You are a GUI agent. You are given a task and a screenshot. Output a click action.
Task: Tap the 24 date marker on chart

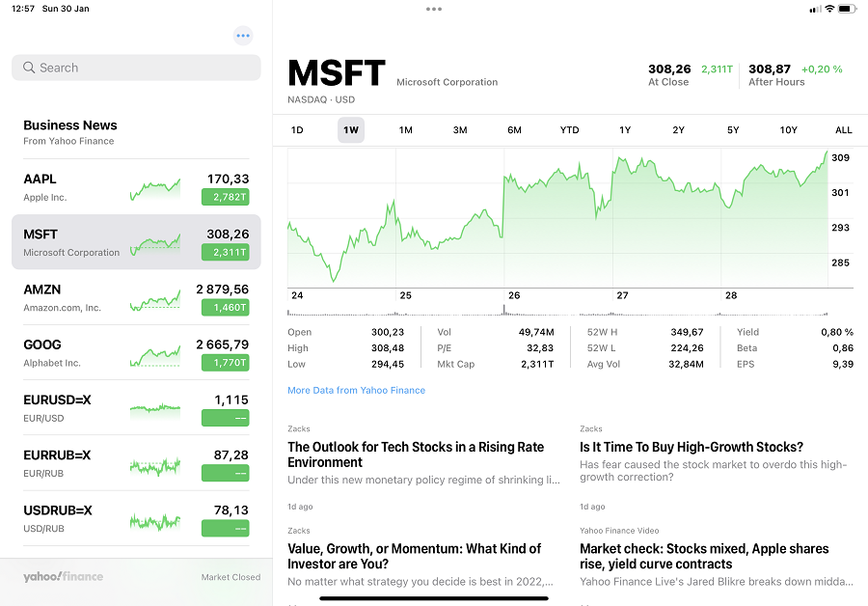(297, 296)
